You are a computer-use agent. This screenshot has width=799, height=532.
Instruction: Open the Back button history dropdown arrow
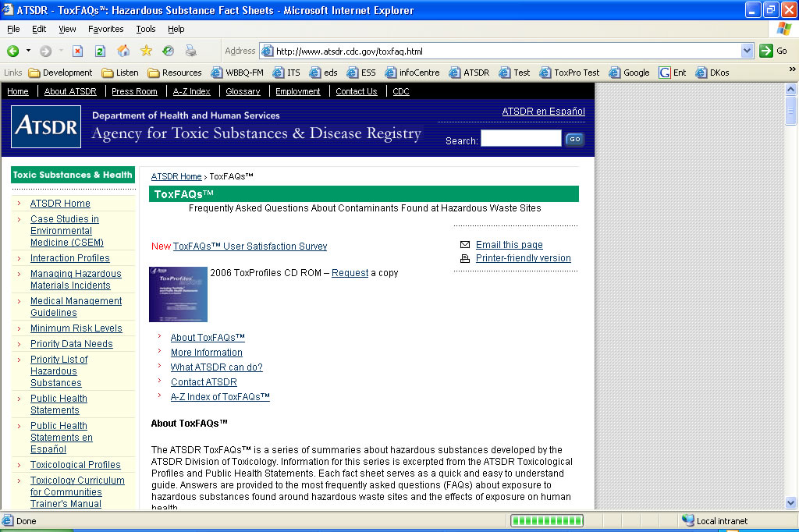coord(28,51)
